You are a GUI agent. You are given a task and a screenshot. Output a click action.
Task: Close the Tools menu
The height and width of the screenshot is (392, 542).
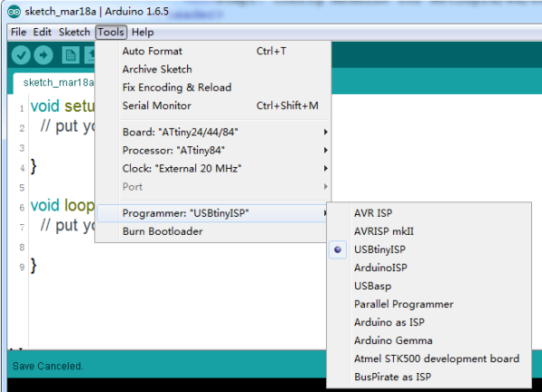(111, 33)
